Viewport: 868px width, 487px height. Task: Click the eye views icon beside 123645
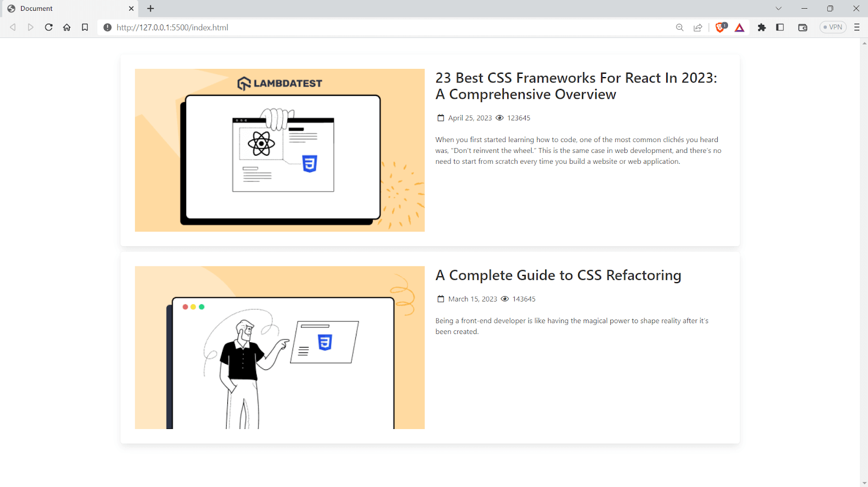(x=500, y=118)
